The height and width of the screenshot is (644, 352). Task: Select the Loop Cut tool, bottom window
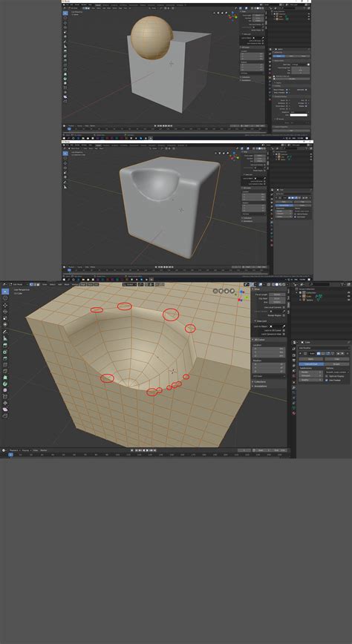coord(5,365)
